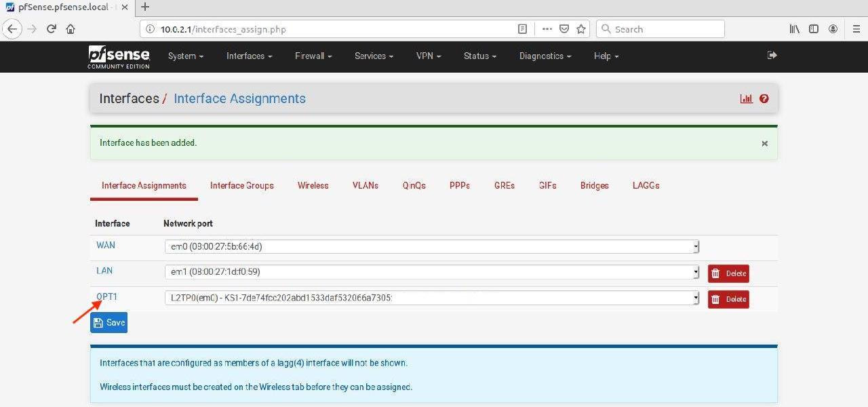The height and width of the screenshot is (407, 868).
Task: Open the status graph icon
Action: (747, 99)
